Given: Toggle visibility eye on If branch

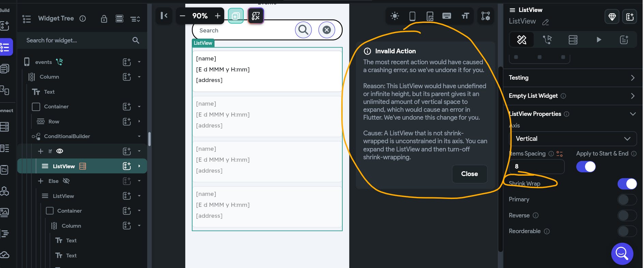Looking at the screenshot, I should [60, 151].
